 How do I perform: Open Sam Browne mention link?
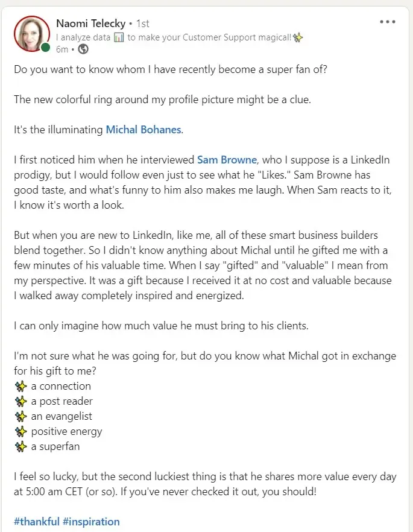click(227, 160)
